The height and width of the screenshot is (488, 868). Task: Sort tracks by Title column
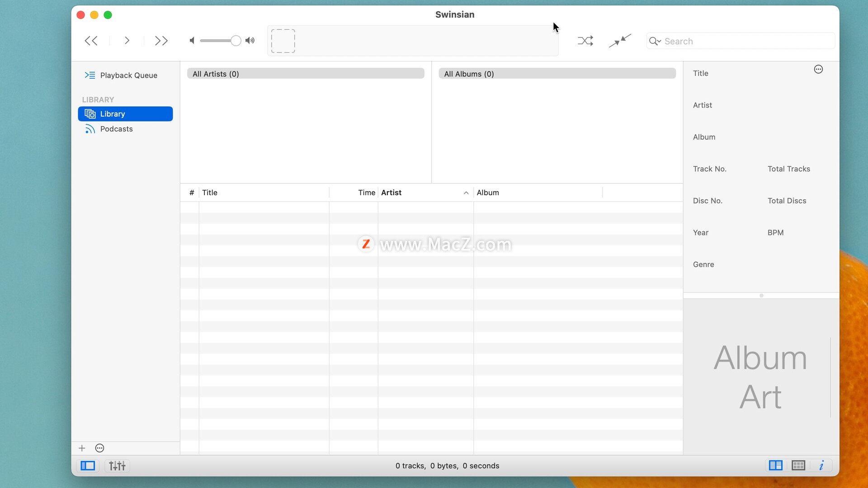click(x=264, y=192)
